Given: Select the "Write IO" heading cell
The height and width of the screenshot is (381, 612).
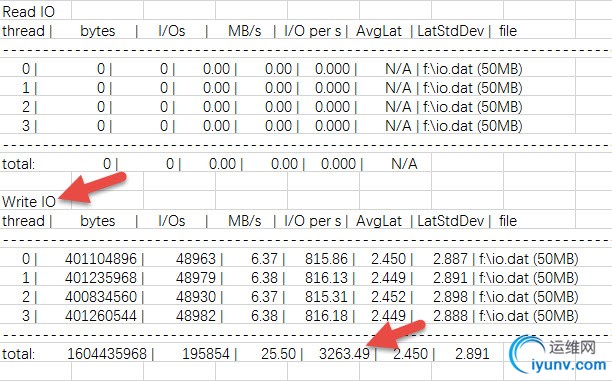Looking at the screenshot, I should coord(29,201).
